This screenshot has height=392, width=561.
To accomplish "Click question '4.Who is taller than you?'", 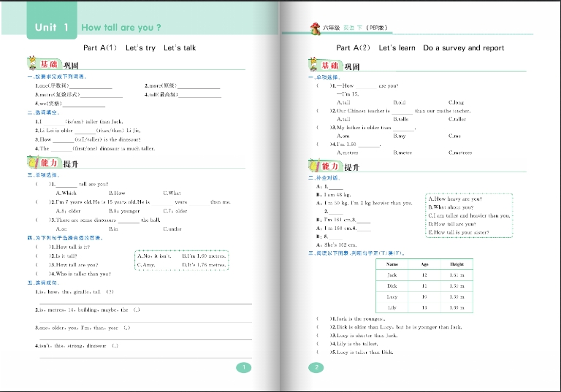I will coord(80,274).
